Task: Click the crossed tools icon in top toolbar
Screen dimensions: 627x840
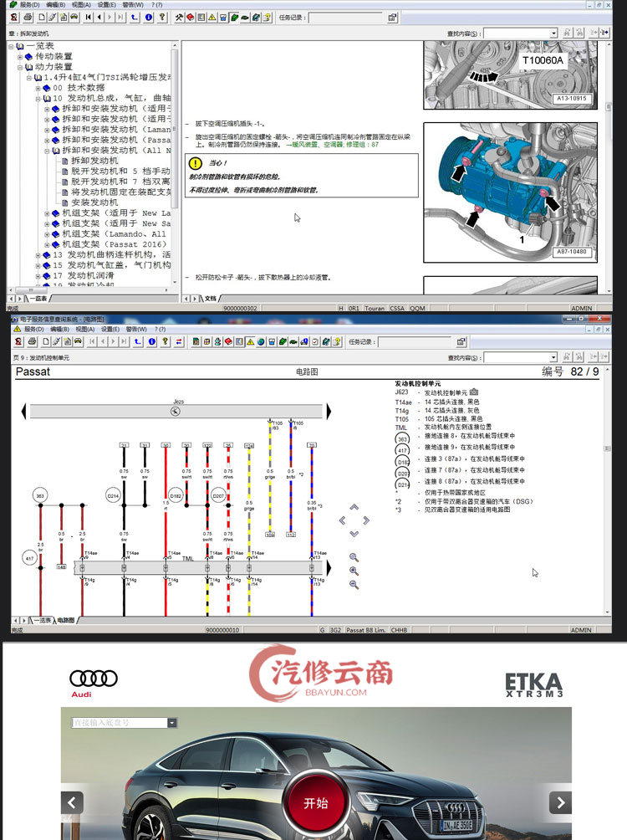Action: [x=179, y=17]
